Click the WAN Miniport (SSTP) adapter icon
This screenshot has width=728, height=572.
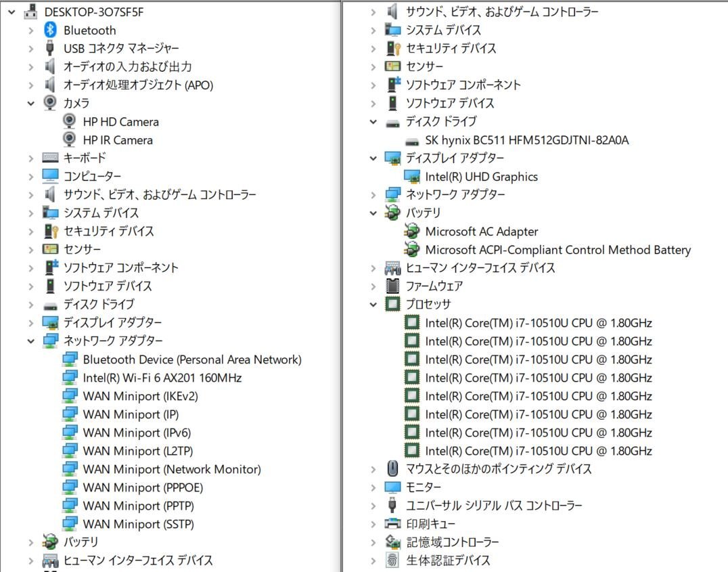click(70, 524)
